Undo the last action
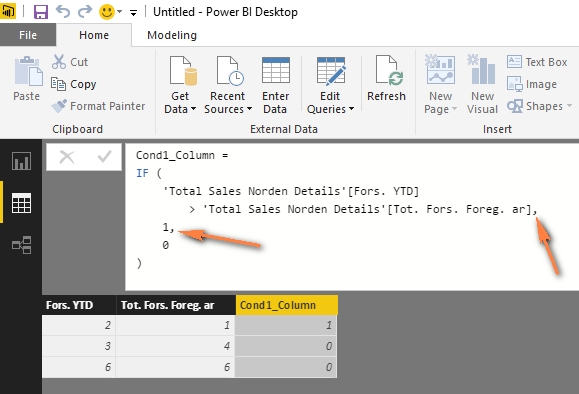Viewport: 579px width, 394px height. pos(63,11)
